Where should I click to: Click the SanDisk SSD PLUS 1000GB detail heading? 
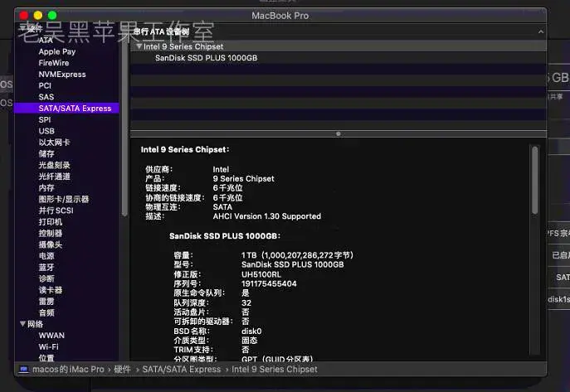[x=225, y=236]
